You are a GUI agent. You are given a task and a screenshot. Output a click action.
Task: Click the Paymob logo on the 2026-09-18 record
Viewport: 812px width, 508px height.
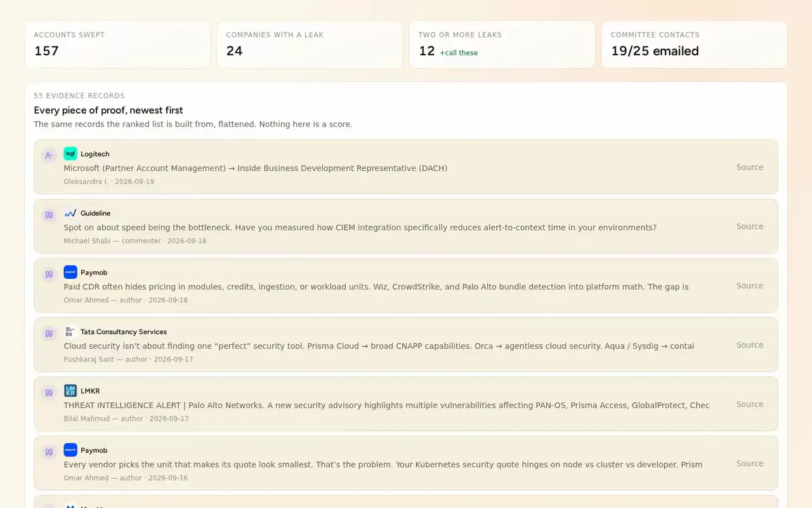click(70, 272)
